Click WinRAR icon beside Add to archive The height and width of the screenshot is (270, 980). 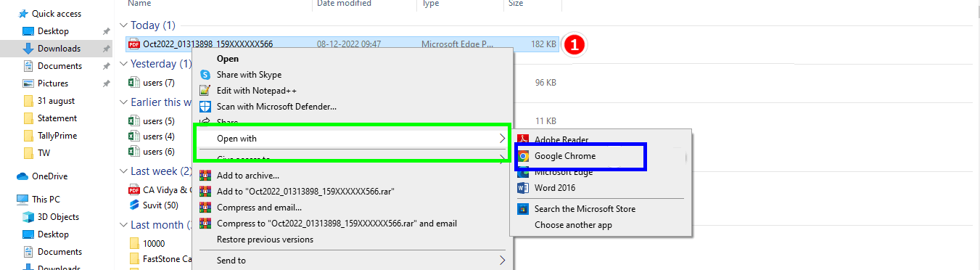click(x=205, y=175)
